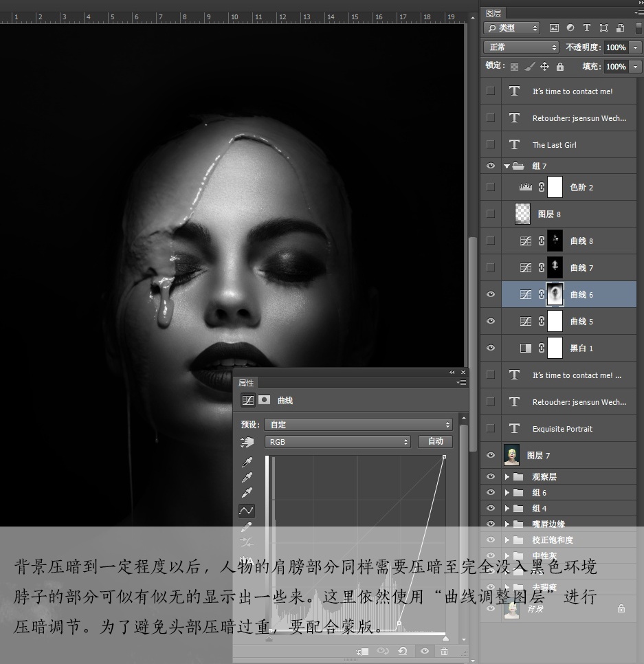
Task: Click the mask link icon of 曲线 5
Action: (541, 322)
